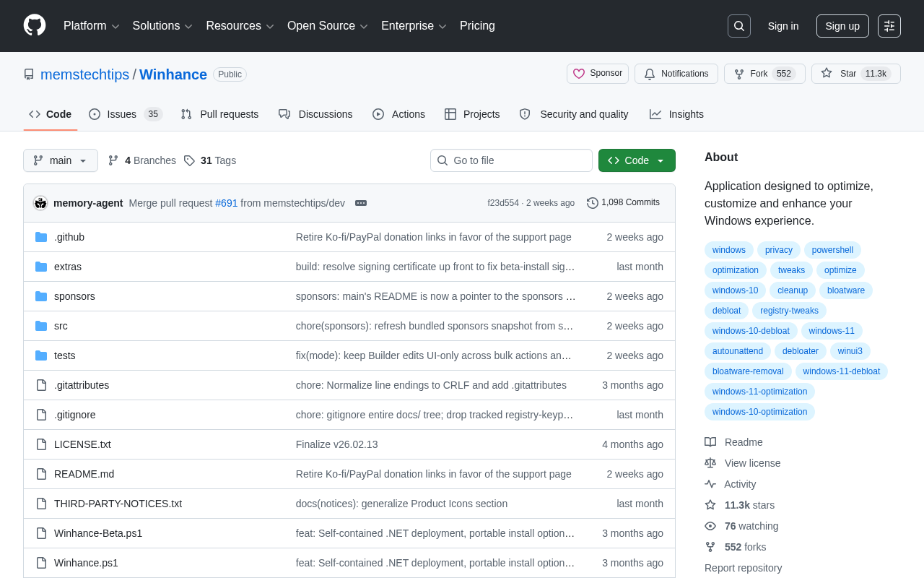Select the powershell topic tag
The height and width of the screenshot is (578, 924).
832,250
